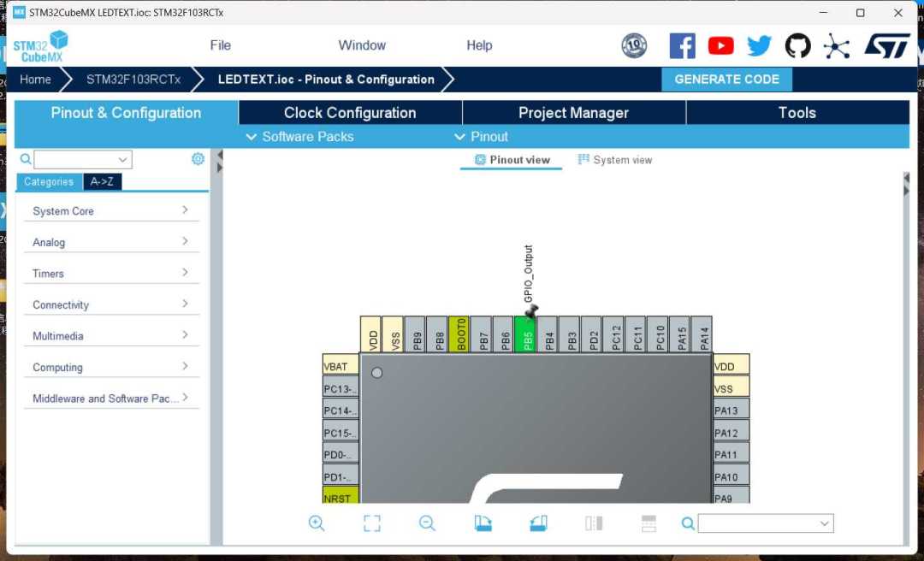
Task: Collapse the right side panel arrow
Action: click(906, 179)
